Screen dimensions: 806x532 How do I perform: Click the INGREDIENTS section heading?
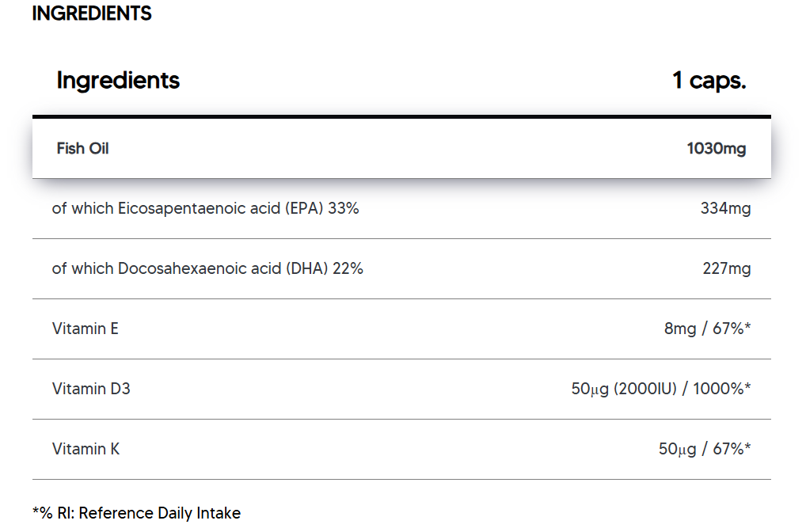click(x=92, y=13)
